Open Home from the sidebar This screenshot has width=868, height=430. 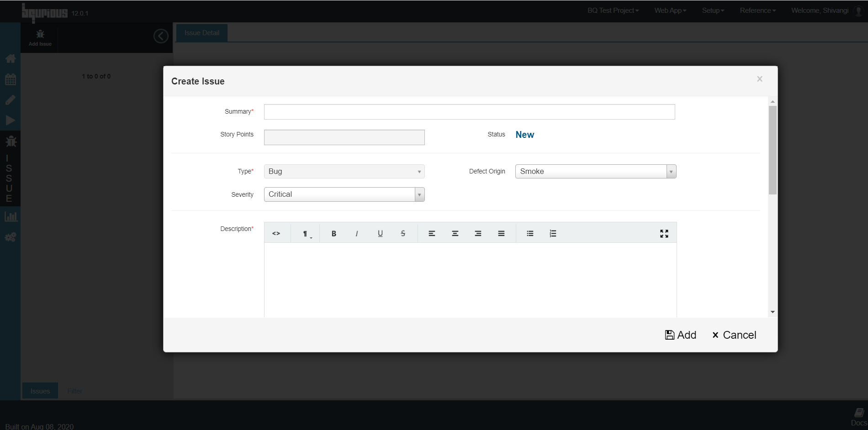(11, 58)
